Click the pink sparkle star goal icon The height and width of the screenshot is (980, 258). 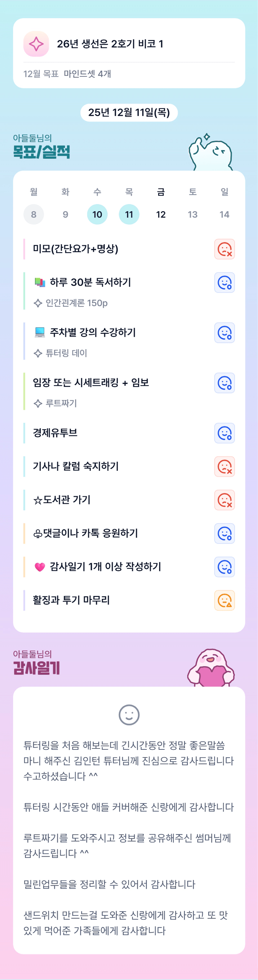(x=36, y=44)
